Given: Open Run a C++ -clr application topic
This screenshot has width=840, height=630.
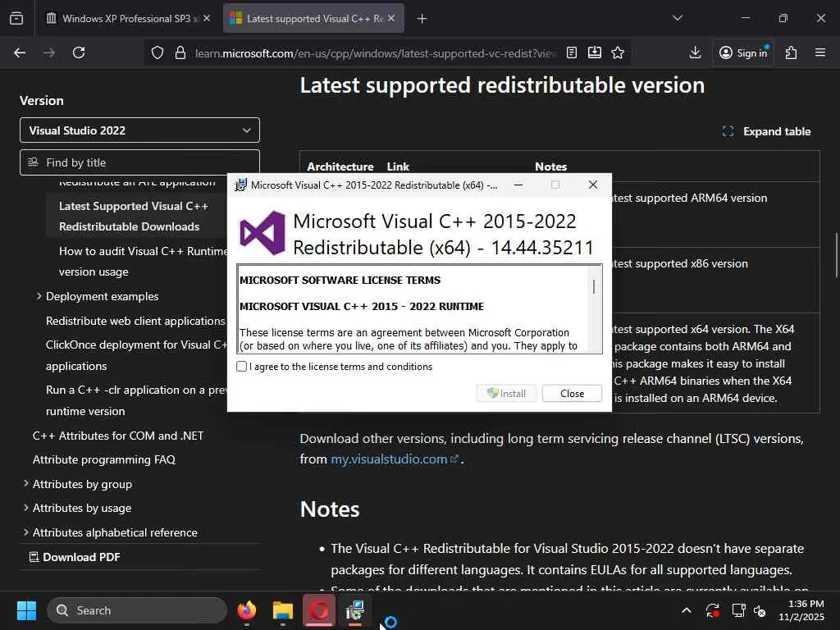Looking at the screenshot, I should point(137,400).
